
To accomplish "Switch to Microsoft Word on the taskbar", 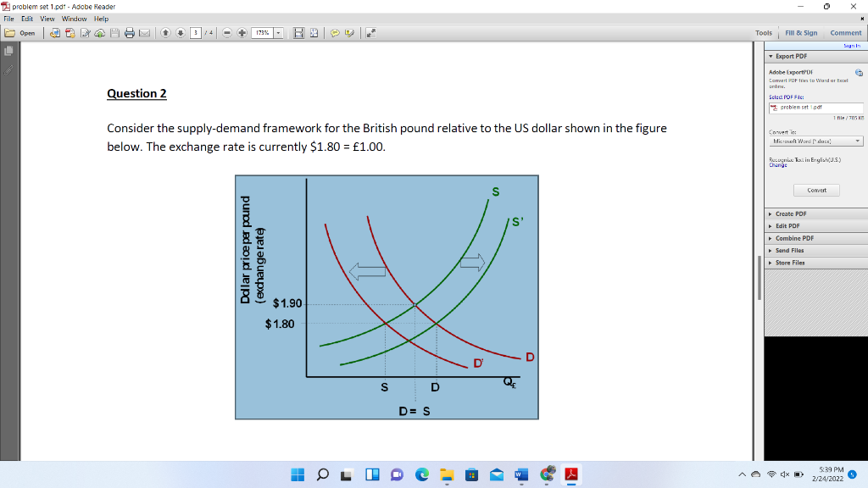I will click(521, 474).
